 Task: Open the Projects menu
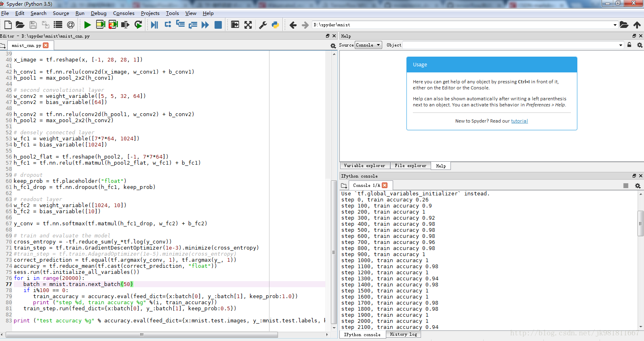pos(150,13)
